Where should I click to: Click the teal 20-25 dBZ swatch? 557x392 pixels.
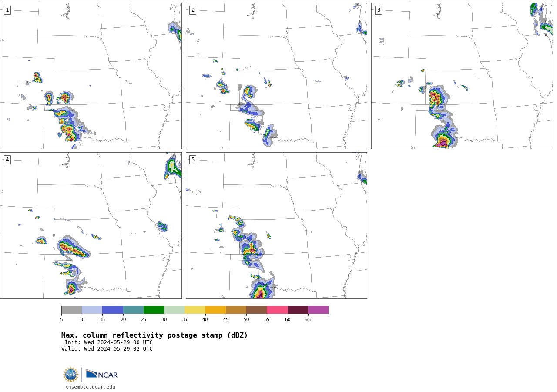pos(133,310)
